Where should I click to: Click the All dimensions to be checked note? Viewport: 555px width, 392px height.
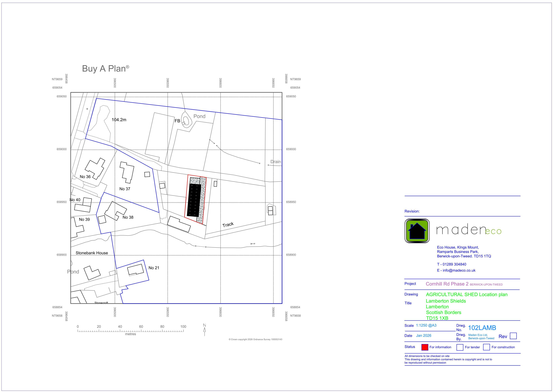coord(427,356)
